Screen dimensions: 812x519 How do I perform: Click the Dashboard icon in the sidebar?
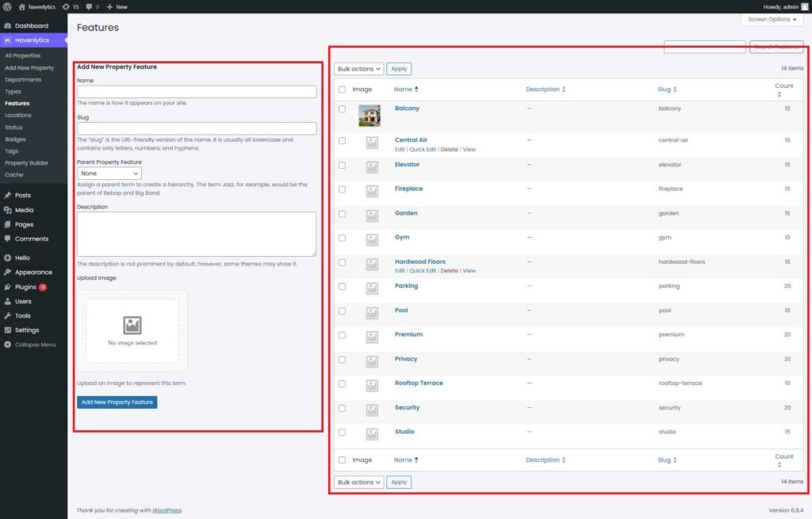coord(7,25)
